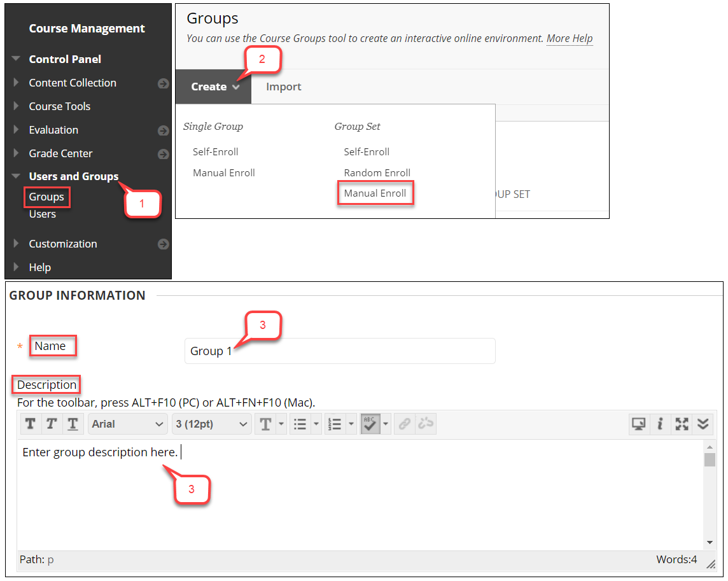This screenshot has height=581, width=728.
Task: Expand the Help section arrow
Action: 17,267
